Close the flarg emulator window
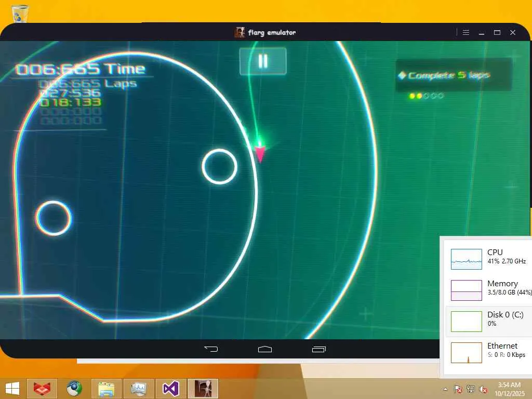 click(x=513, y=33)
